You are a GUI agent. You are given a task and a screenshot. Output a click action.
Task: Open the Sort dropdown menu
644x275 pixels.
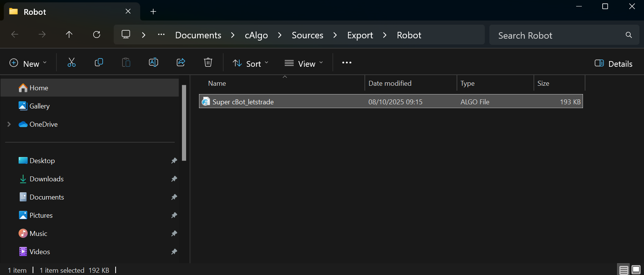(x=251, y=63)
